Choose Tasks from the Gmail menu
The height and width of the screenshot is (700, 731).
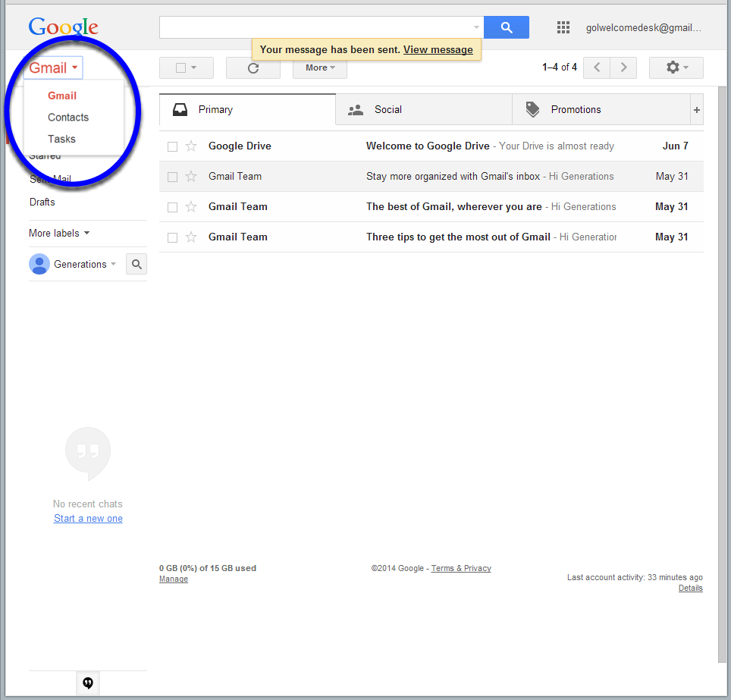coord(61,139)
